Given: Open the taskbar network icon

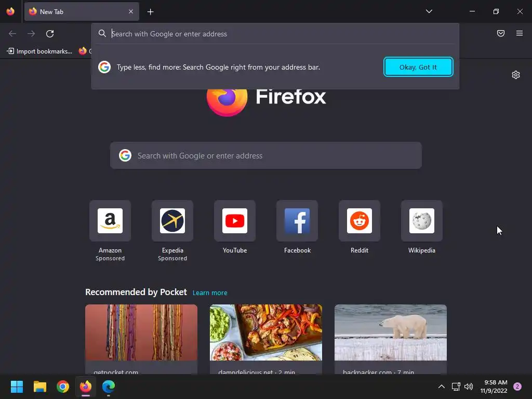Looking at the screenshot, I should click(456, 387).
